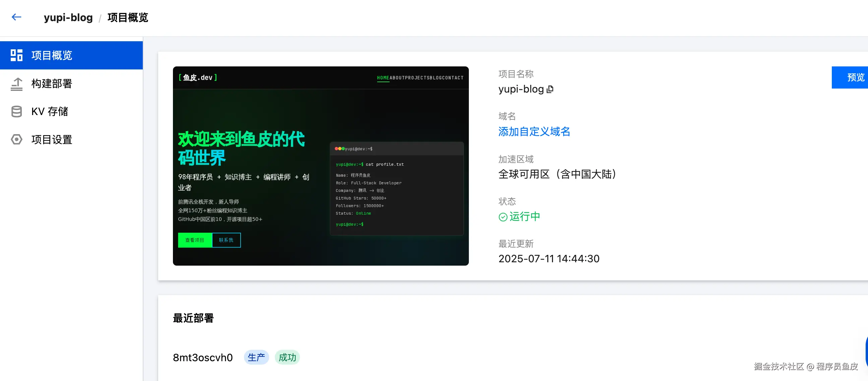Click the 最近部署 section heading
This screenshot has height=381, width=868.
click(193, 318)
